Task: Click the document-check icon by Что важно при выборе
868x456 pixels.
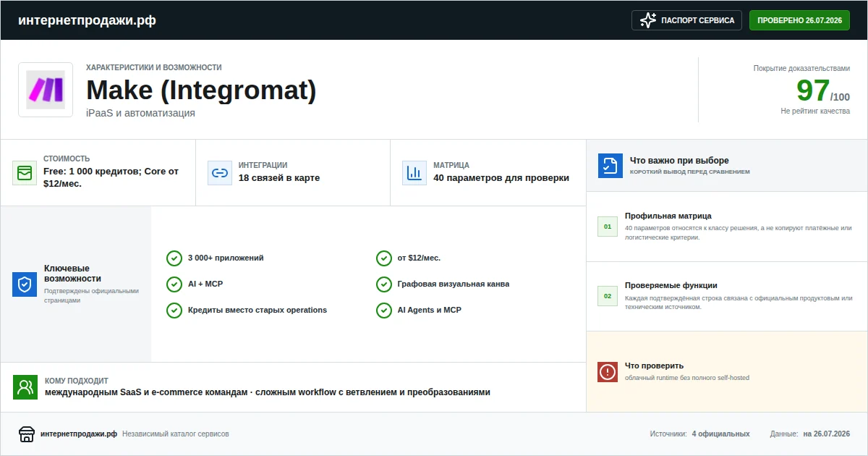Action: 610,166
